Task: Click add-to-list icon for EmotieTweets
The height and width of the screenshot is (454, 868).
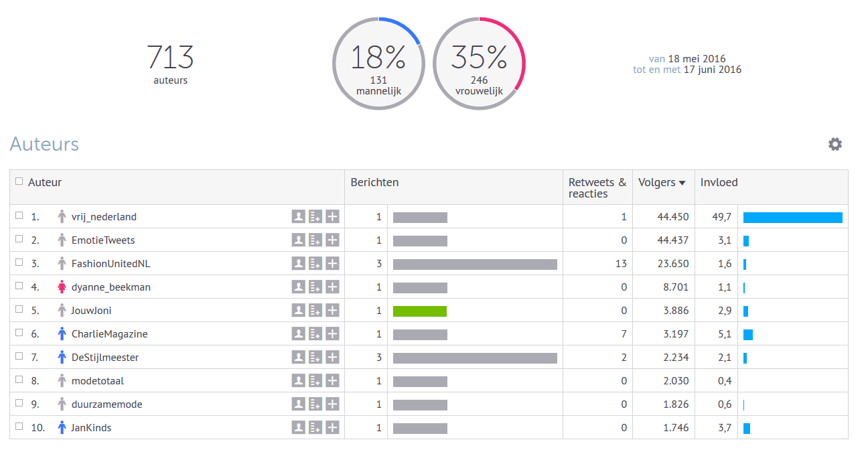Action: tap(315, 240)
